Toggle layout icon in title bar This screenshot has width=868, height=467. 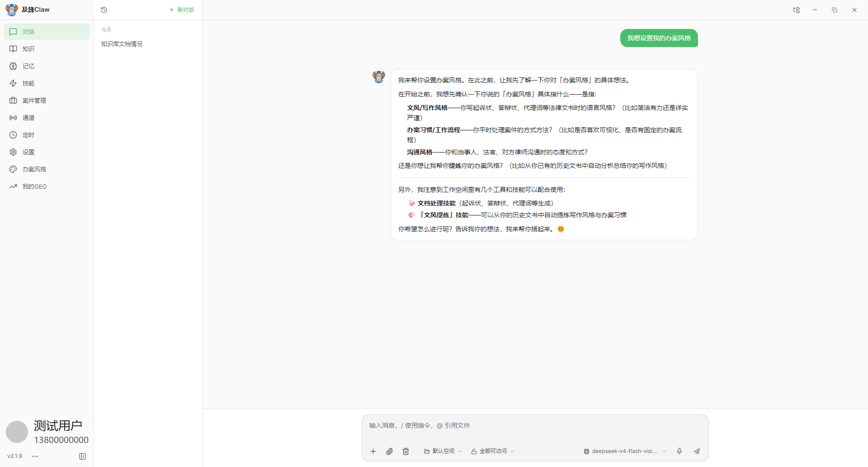[797, 10]
